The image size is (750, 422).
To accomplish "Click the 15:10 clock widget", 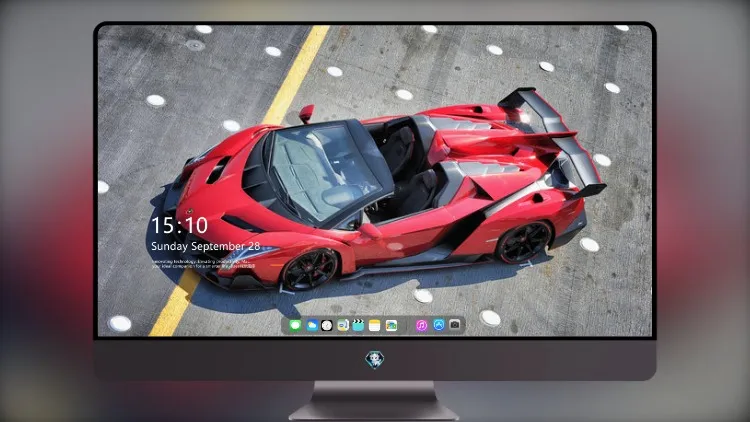I will pos(179,225).
